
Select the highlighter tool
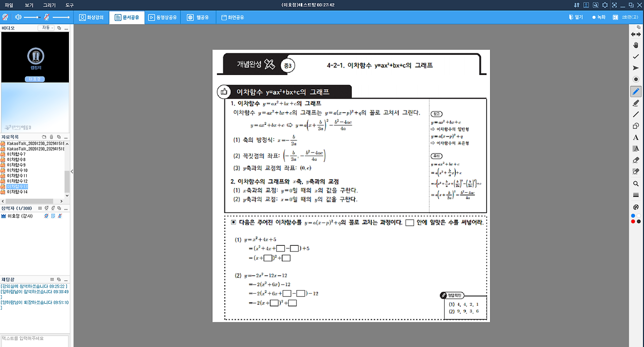(x=636, y=103)
